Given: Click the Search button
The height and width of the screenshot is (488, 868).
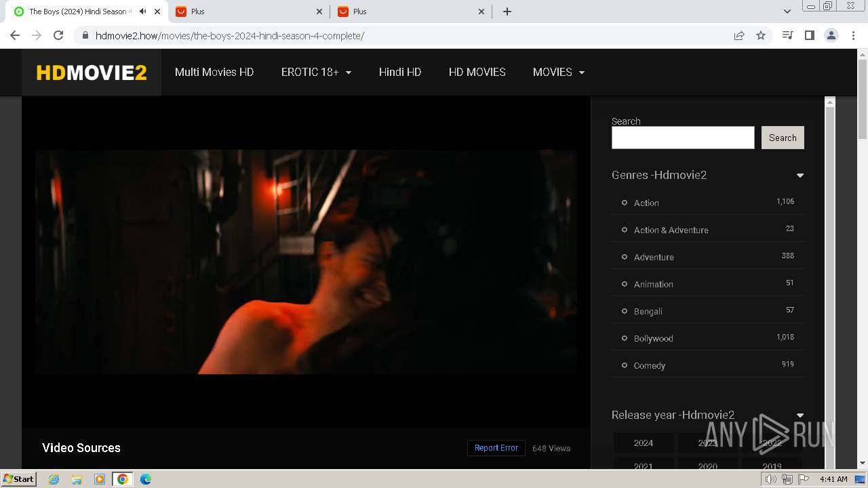Looking at the screenshot, I should coord(783,138).
